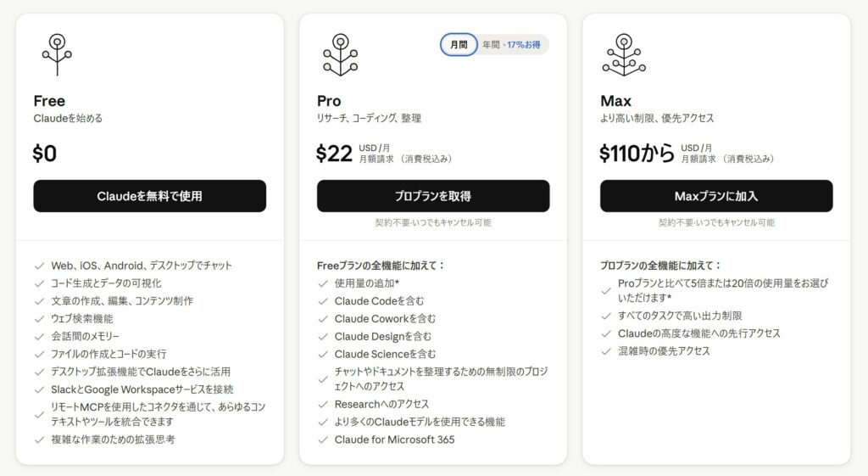
Task: Click the $110から price text
Action: click(637, 154)
